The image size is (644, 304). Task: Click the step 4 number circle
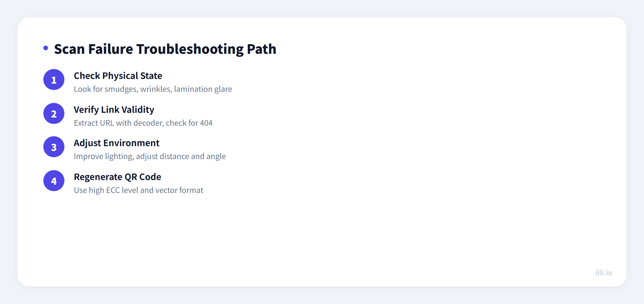(54, 181)
